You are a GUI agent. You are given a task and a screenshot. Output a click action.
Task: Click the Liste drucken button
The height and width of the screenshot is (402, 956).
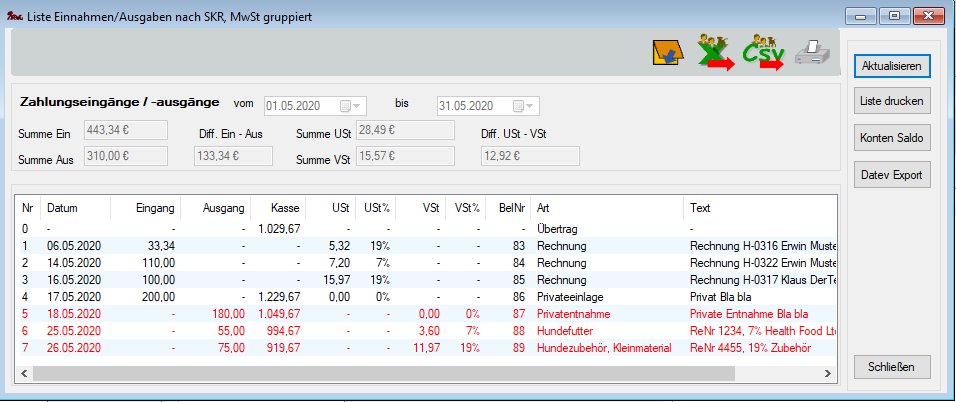coord(893,101)
